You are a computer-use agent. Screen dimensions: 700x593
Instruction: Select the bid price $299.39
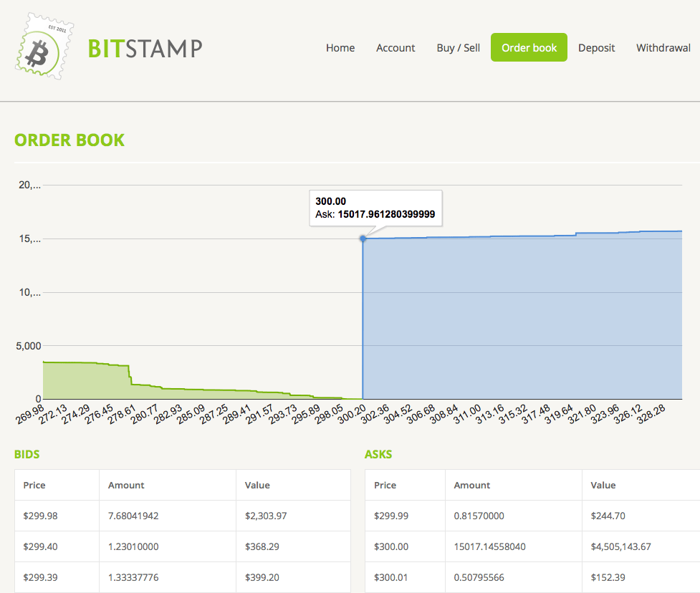click(x=41, y=577)
